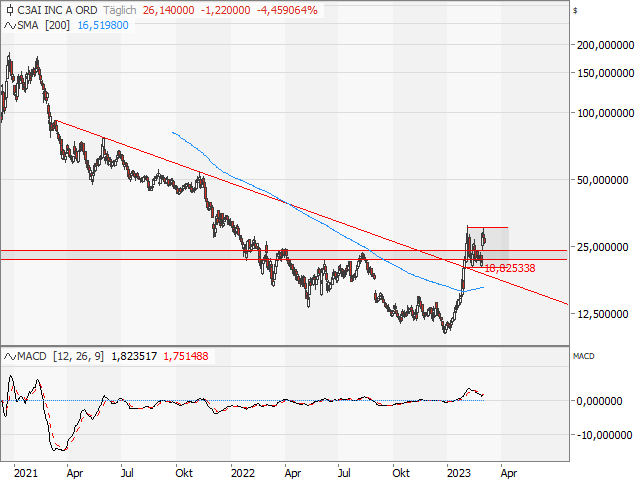Click the candlestick icon beside C3AI INC
Screen dimensions: 640x480
coord(10,10)
